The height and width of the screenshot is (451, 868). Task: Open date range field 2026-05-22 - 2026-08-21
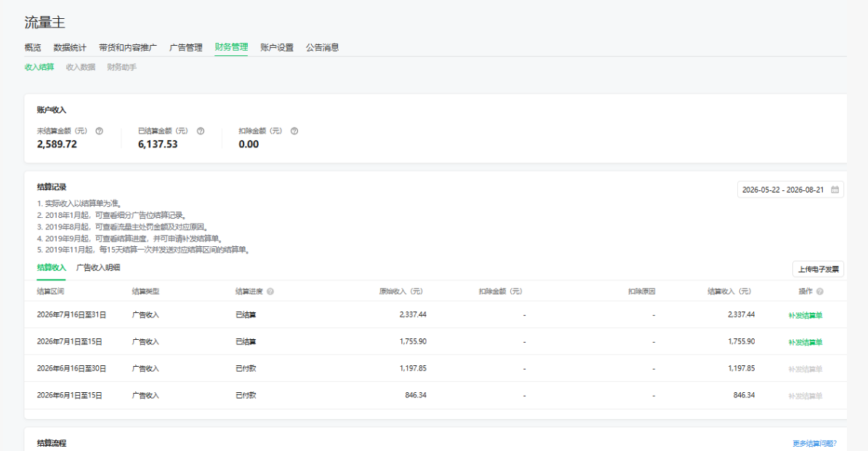point(790,190)
